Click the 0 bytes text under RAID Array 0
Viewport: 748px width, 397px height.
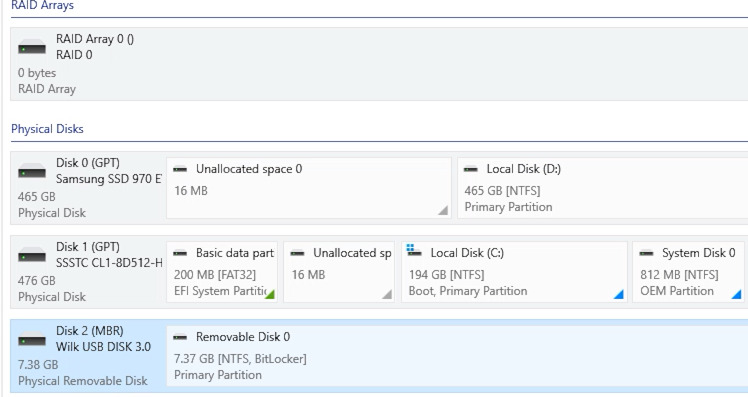[x=37, y=73]
